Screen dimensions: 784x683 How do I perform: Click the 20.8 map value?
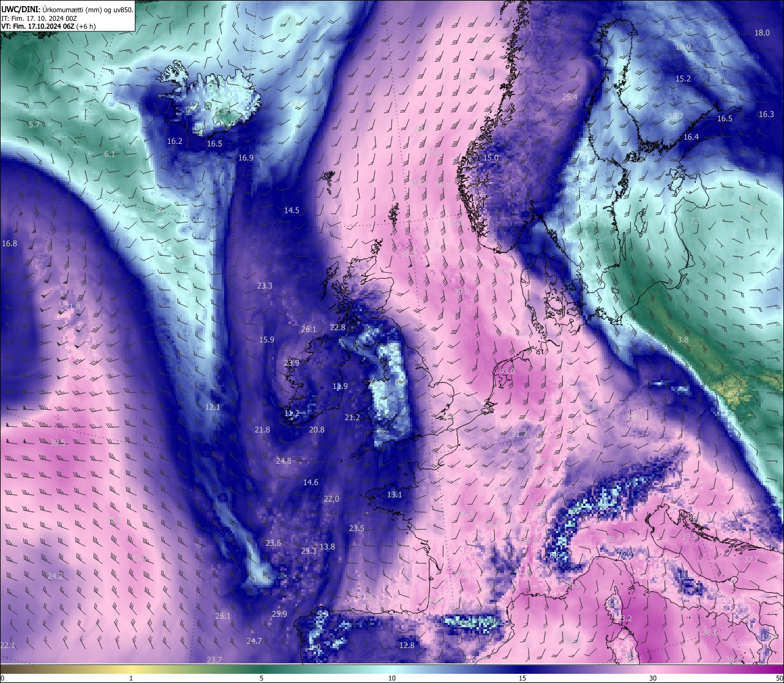317,430
